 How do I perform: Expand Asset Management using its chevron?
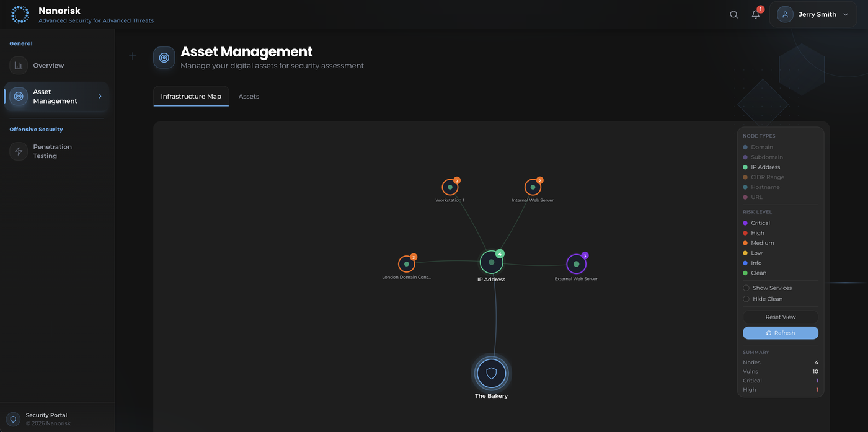(x=99, y=96)
